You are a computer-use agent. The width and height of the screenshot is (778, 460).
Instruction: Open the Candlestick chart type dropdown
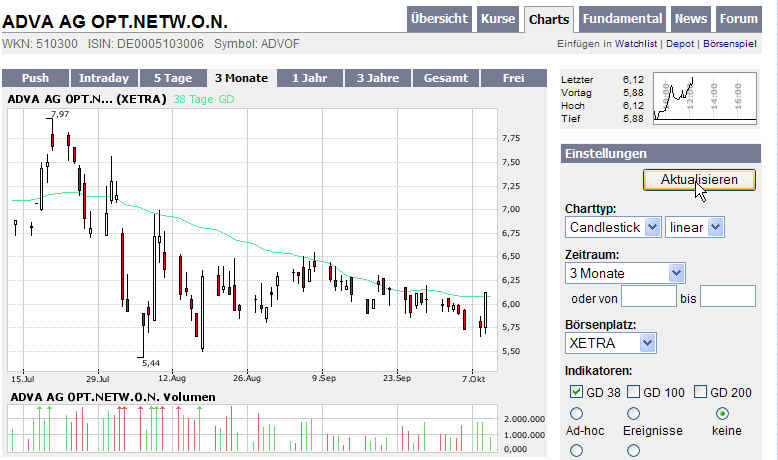pyautogui.click(x=613, y=227)
